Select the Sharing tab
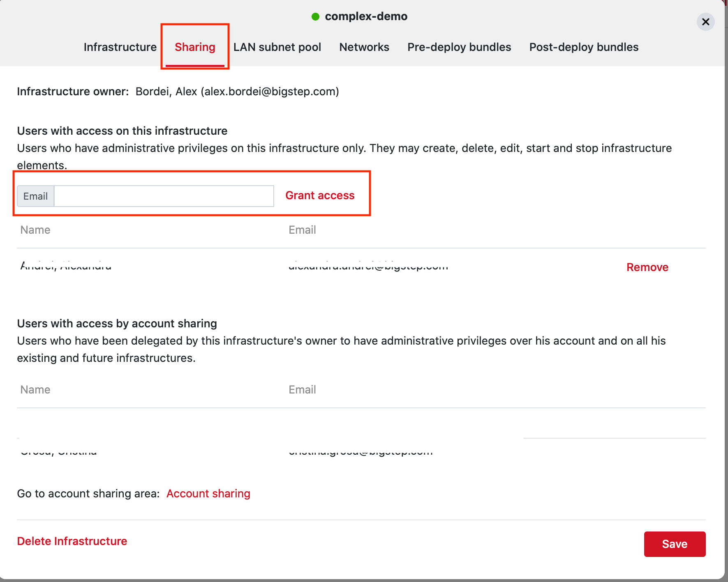The height and width of the screenshot is (582, 728). coord(195,47)
